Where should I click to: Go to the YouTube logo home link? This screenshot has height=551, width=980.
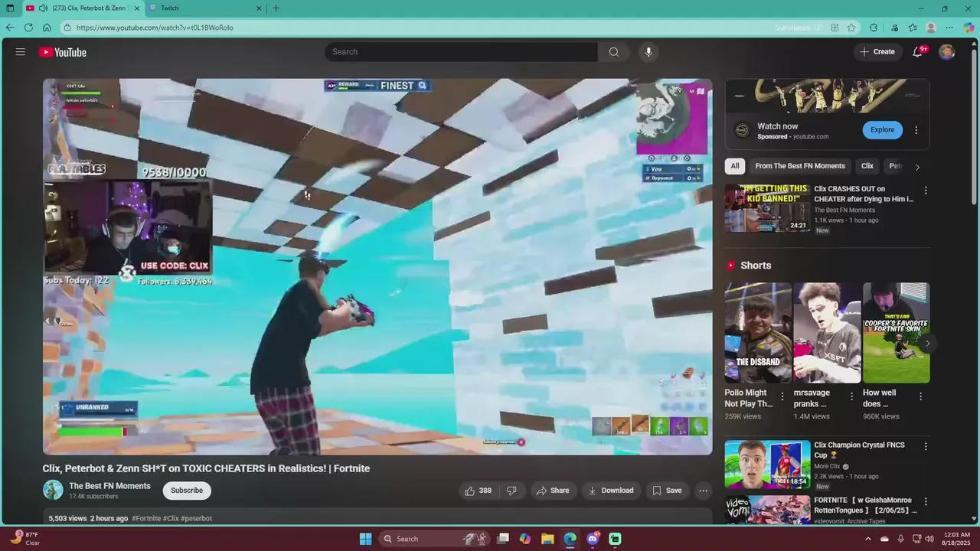point(63,52)
